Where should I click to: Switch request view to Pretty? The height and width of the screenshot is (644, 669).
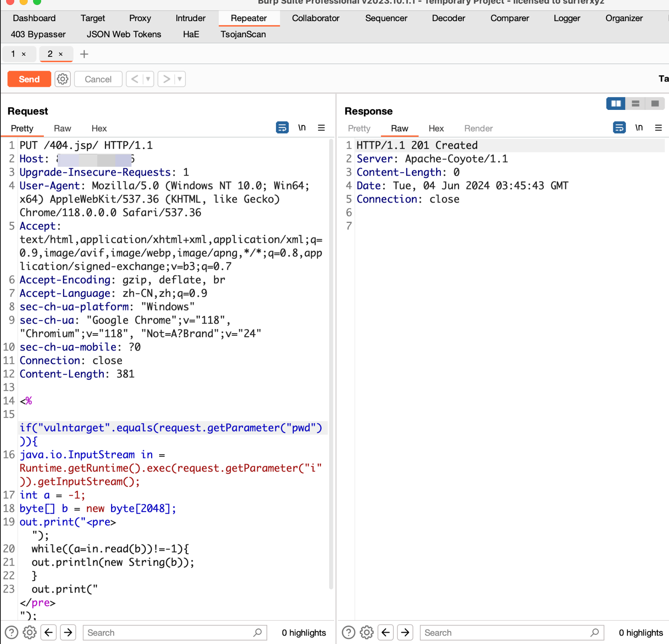pyautogui.click(x=22, y=128)
